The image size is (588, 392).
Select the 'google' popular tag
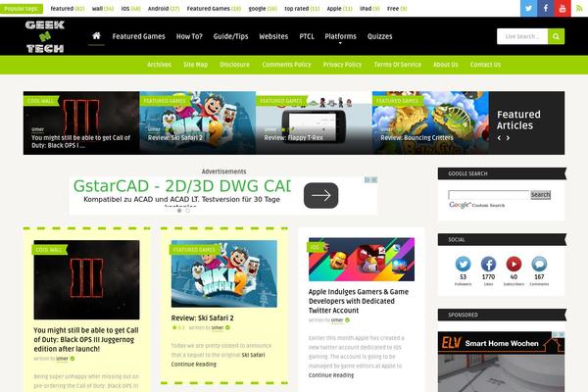tap(263, 8)
